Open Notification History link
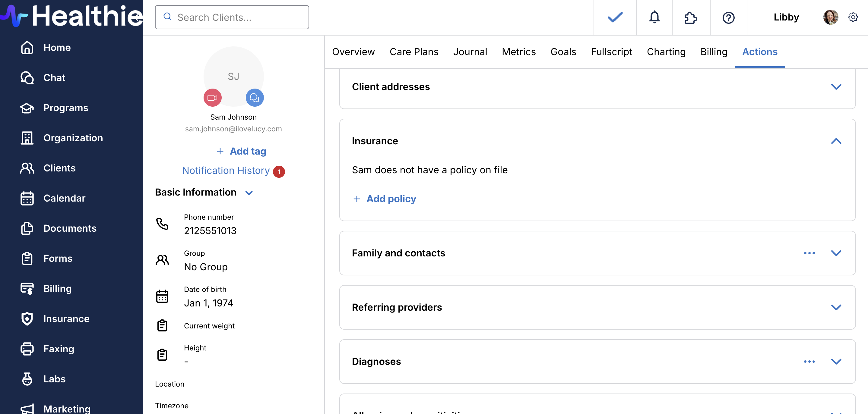The image size is (868, 414). (x=226, y=171)
